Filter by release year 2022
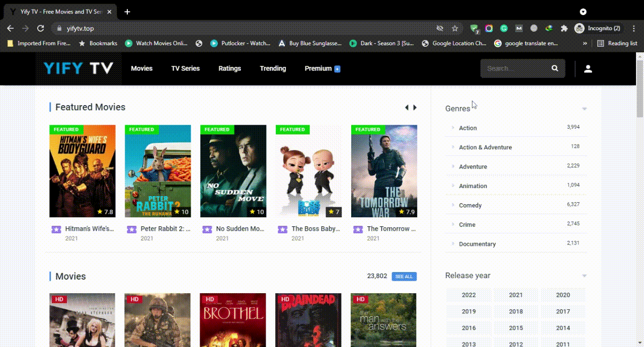Screen dimensions: 644x347 point(468,295)
